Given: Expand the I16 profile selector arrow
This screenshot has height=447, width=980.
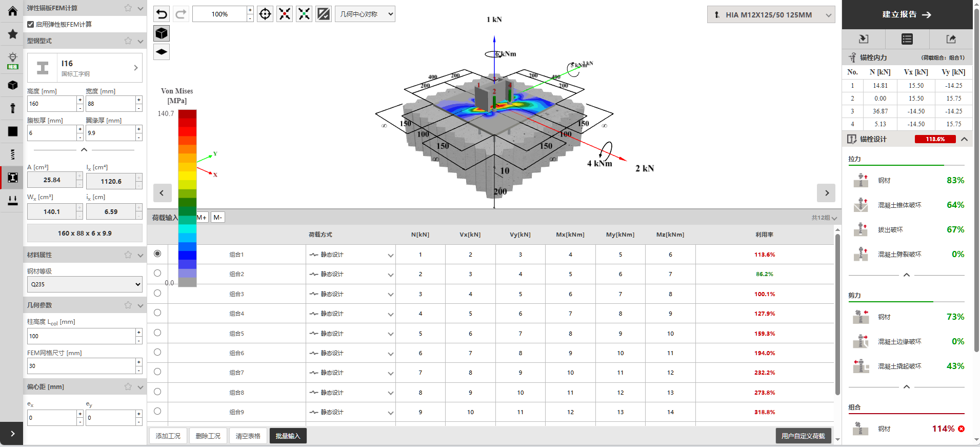Looking at the screenshot, I should click(136, 68).
